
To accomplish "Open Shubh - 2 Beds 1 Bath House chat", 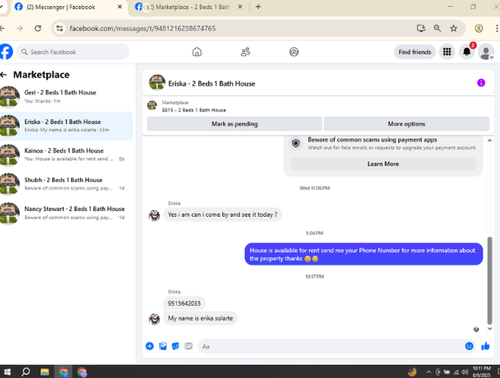I will coord(66,184).
